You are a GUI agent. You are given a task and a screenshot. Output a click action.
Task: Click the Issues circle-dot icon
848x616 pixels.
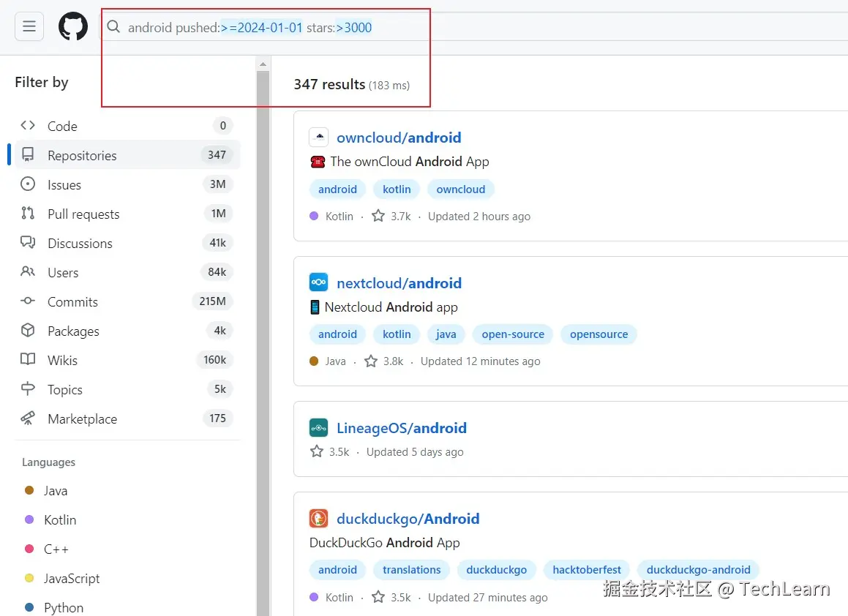click(x=28, y=184)
